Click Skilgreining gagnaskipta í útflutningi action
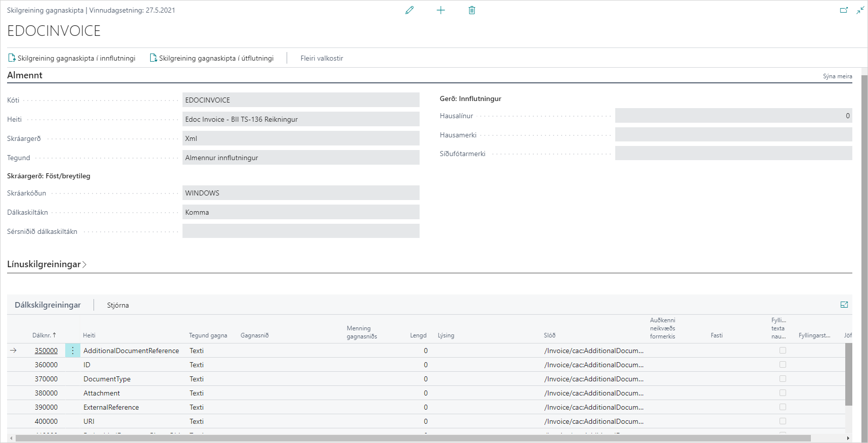The height and width of the screenshot is (443, 868). (212, 58)
